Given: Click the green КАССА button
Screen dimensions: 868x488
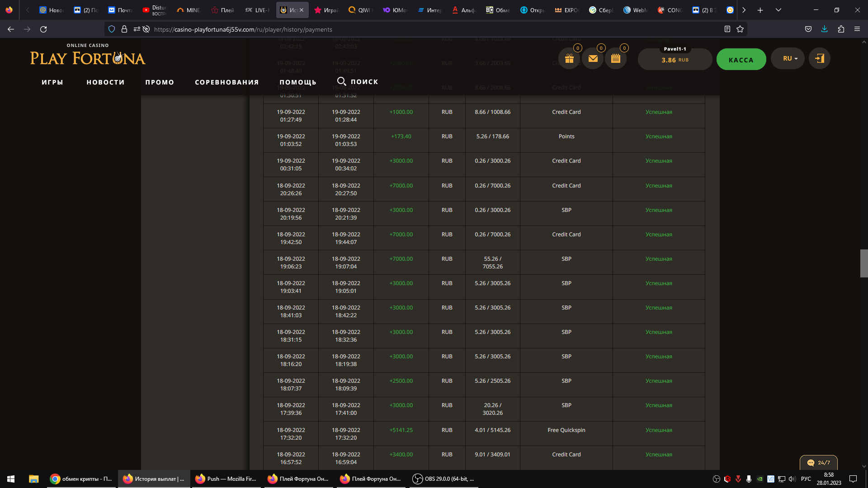Looking at the screenshot, I should [x=741, y=60].
